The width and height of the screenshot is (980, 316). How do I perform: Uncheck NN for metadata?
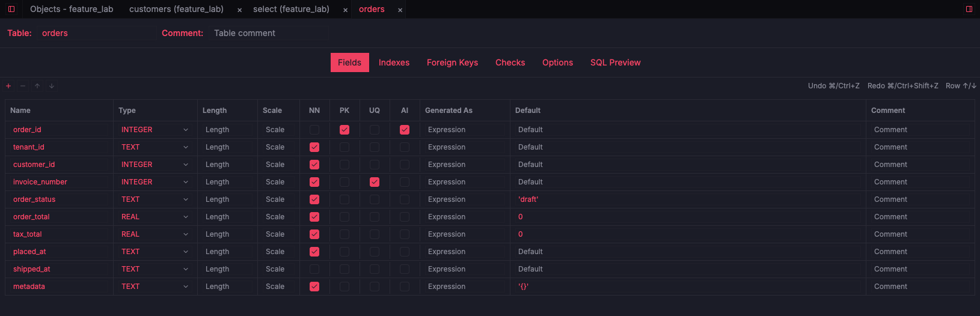pyautogui.click(x=314, y=287)
